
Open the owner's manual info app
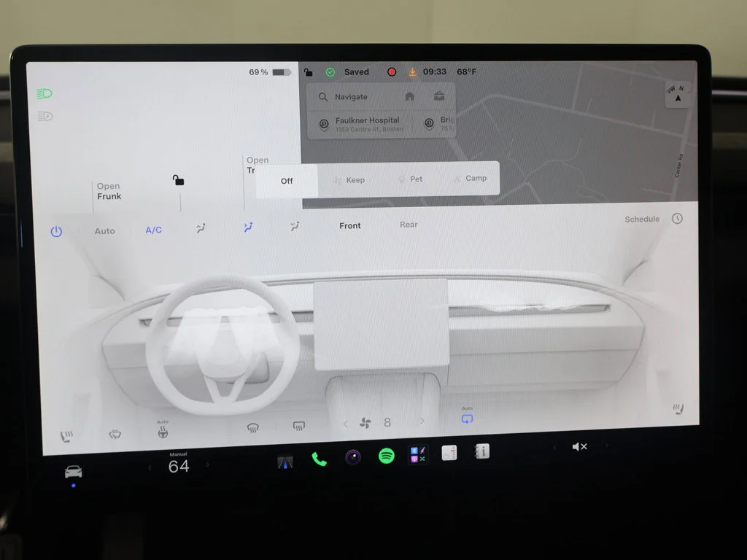tap(482, 451)
